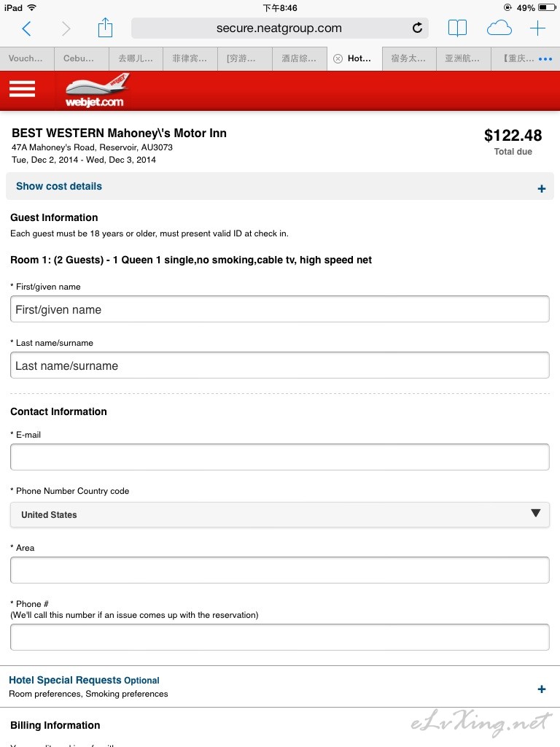Image resolution: width=560 pixels, height=747 pixels.
Task: Open the webjet hamburger menu
Action: tap(22, 88)
